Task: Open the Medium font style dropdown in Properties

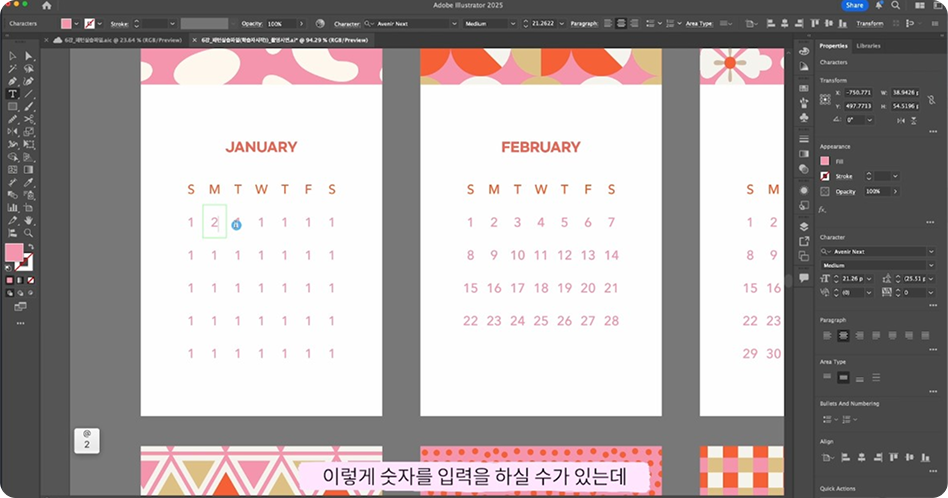Action: pyautogui.click(x=858, y=266)
